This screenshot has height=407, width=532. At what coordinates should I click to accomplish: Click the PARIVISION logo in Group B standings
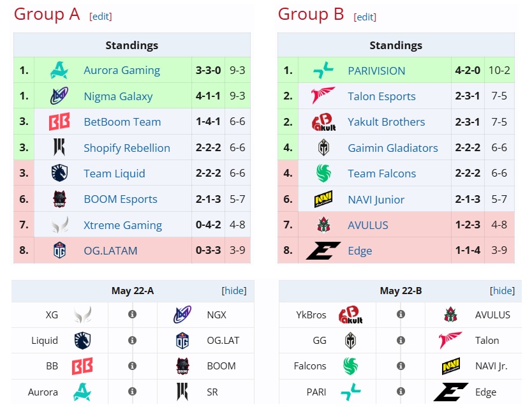323,70
